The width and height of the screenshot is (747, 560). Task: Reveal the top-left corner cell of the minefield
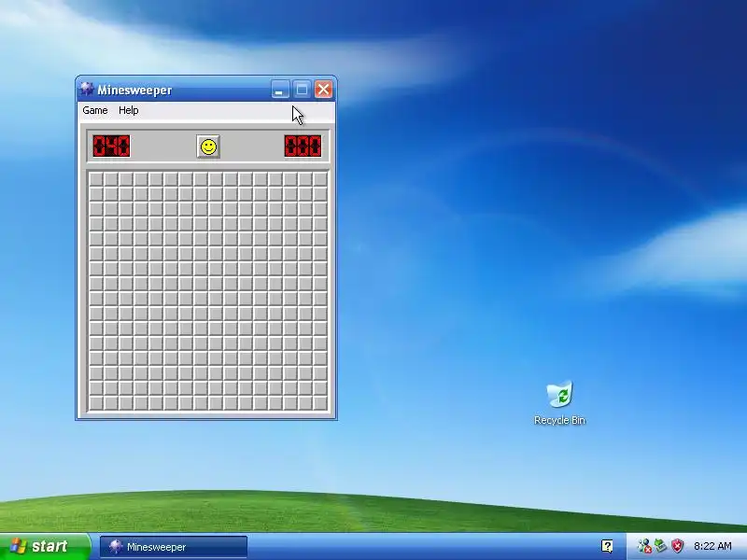[x=96, y=179]
